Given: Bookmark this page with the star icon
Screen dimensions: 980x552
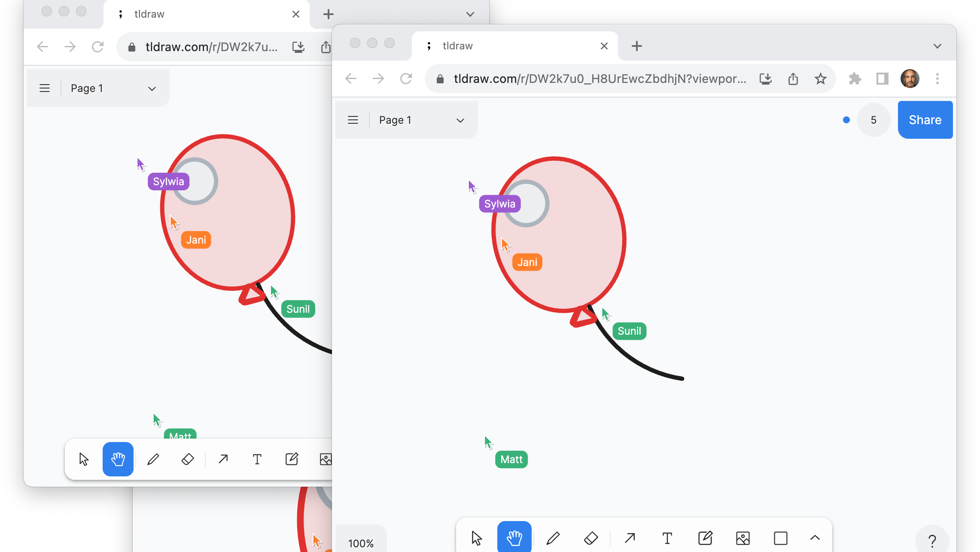Looking at the screenshot, I should [x=821, y=79].
